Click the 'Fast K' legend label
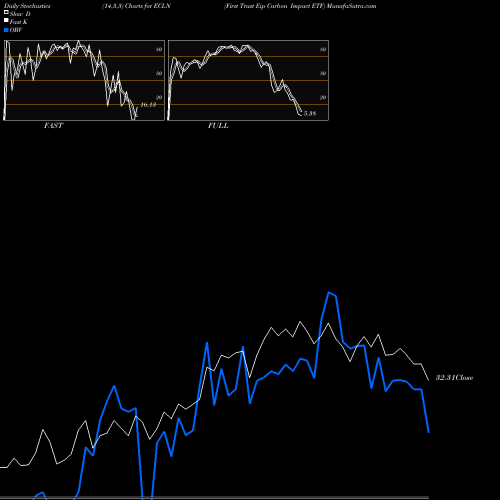Image resolution: width=500 pixels, height=500 pixels. pos(19,22)
